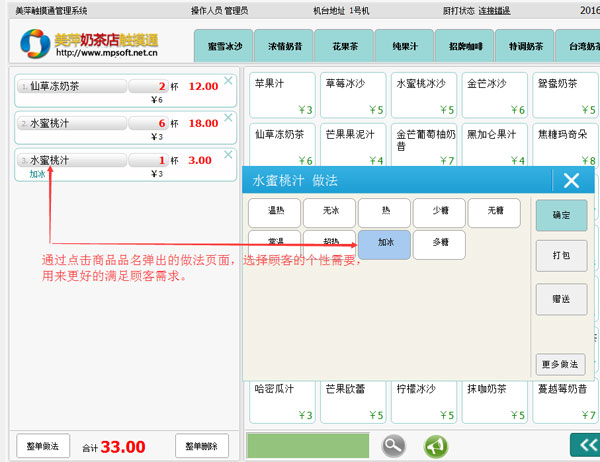
Task: Expand 更多做法 for more options
Action: point(560,364)
